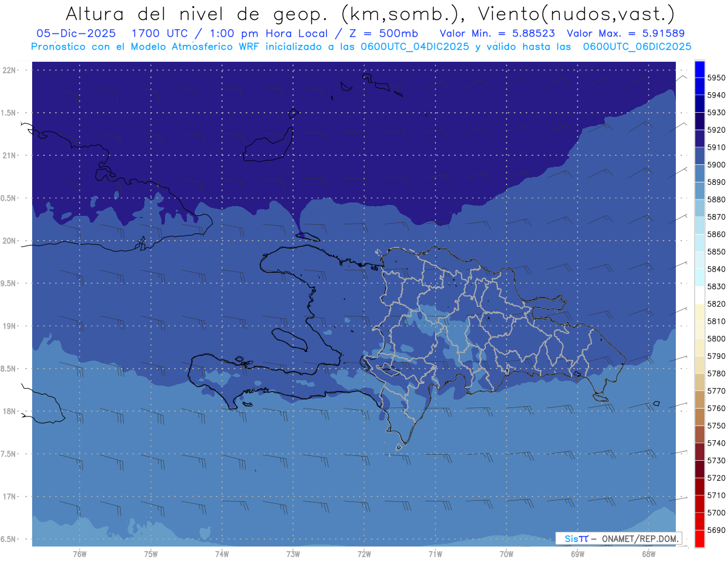
Task: Pick the legend color swatch between 5880 and 5890
Action: [x=699, y=191]
